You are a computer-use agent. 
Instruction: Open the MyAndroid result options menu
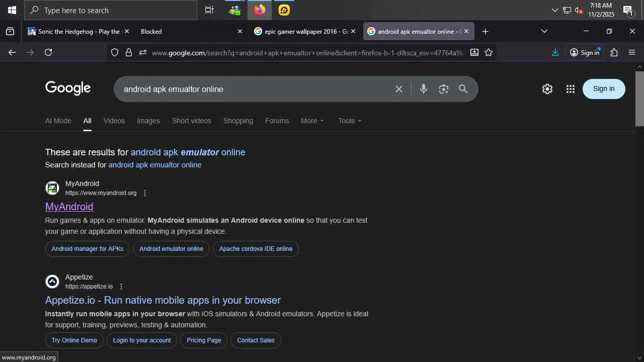pyautogui.click(x=145, y=193)
